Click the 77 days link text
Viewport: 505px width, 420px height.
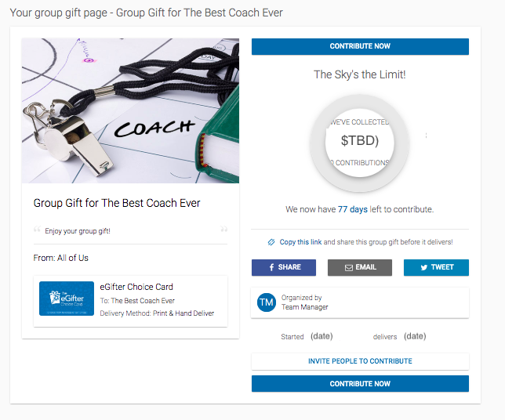(353, 209)
